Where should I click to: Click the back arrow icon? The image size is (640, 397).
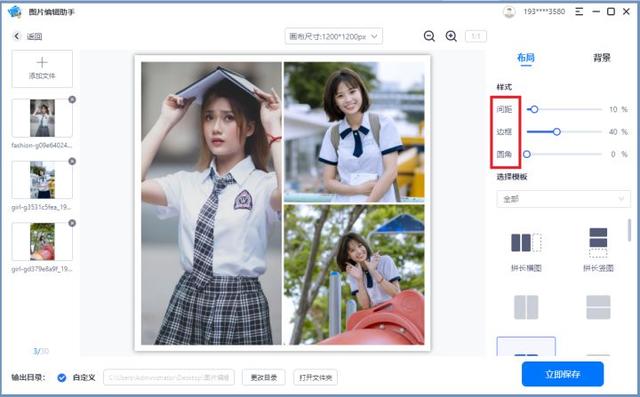[x=17, y=36]
